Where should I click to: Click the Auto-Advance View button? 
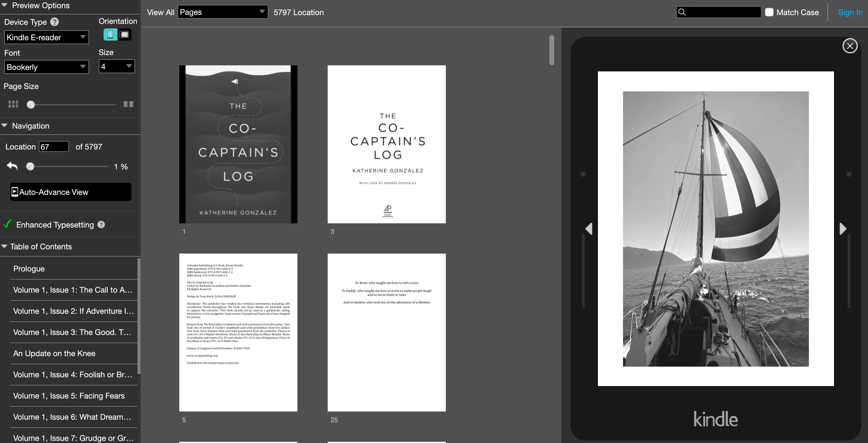click(x=71, y=192)
